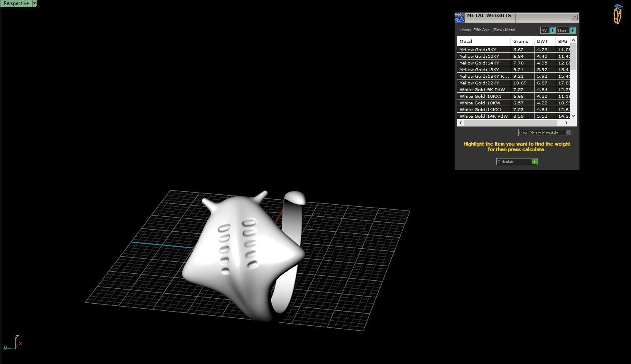Click the Metal column header

(x=484, y=41)
